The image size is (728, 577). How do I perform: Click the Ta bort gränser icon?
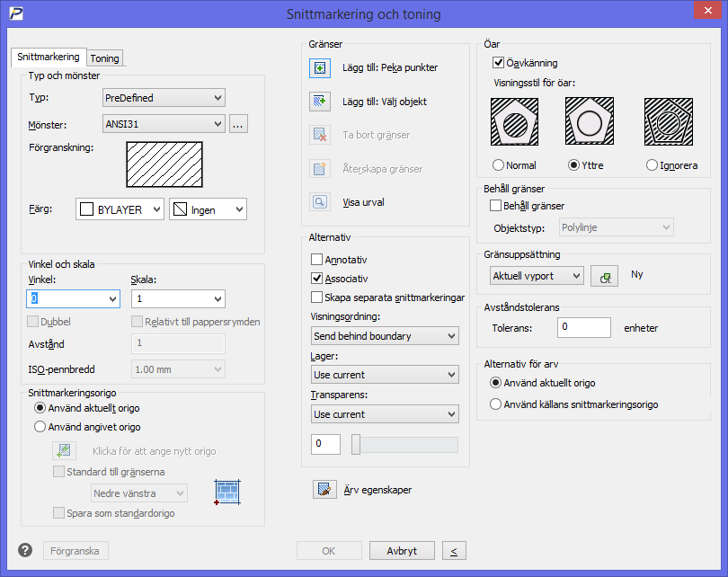click(x=320, y=135)
